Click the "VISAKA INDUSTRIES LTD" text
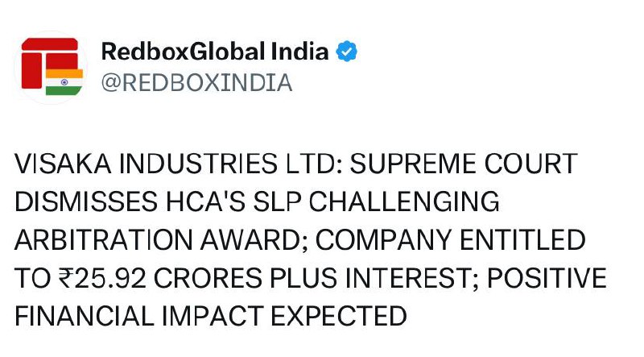This screenshot has height=357, width=644. pyautogui.click(x=168, y=164)
